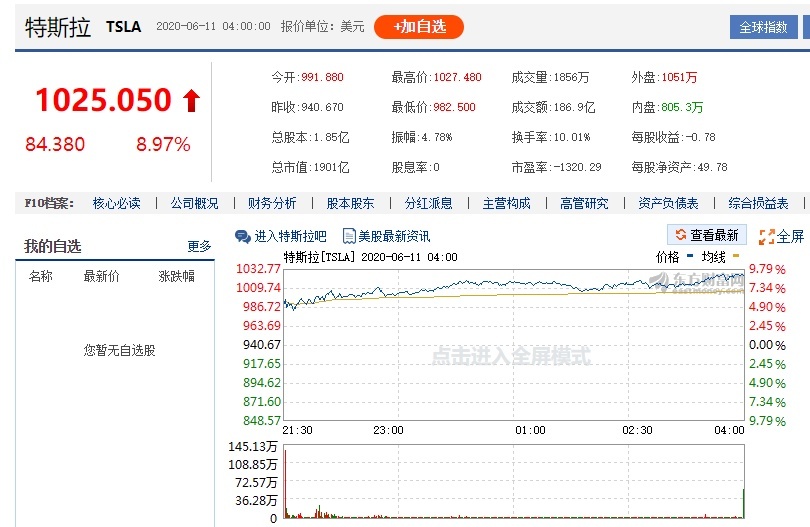Click the red up-arrow price indicator
The width and height of the screenshot is (810, 527).
click(191, 100)
